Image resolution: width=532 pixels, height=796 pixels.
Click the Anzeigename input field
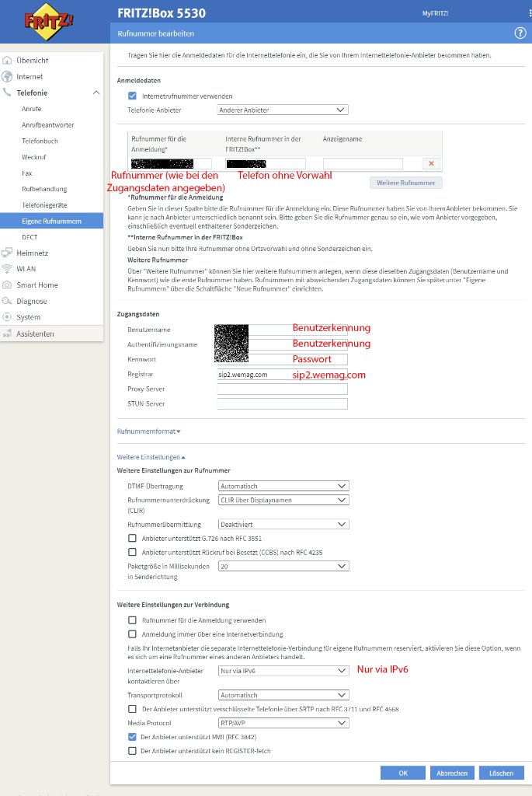[x=363, y=163]
